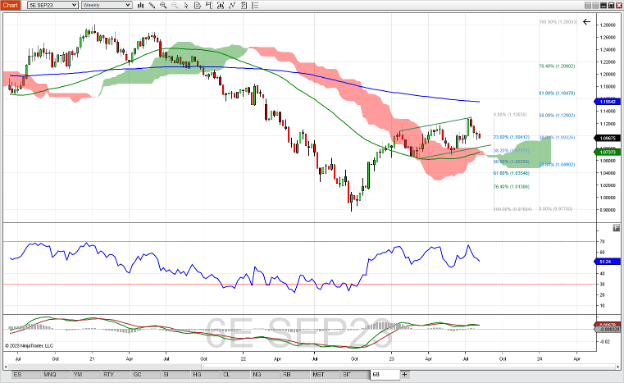
Task: Click the black arrow at chart top-right
Action: [x=587, y=22]
